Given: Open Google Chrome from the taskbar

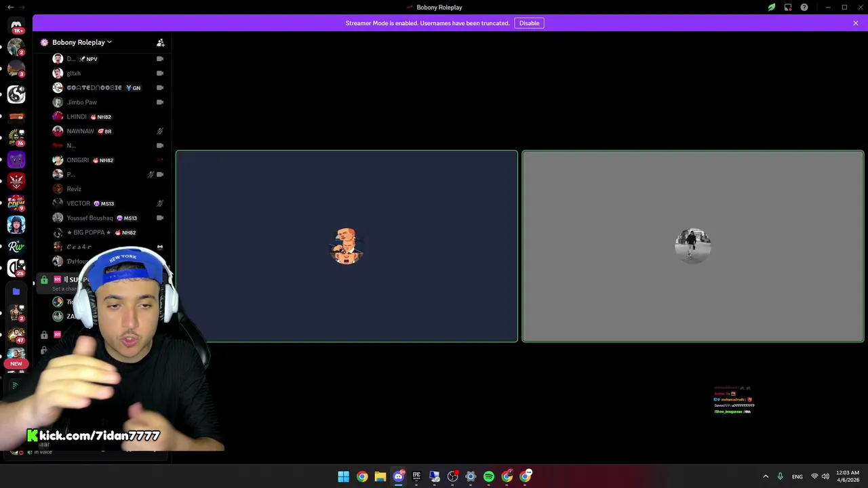Looking at the screenshot, I should (x=362, y=476).
